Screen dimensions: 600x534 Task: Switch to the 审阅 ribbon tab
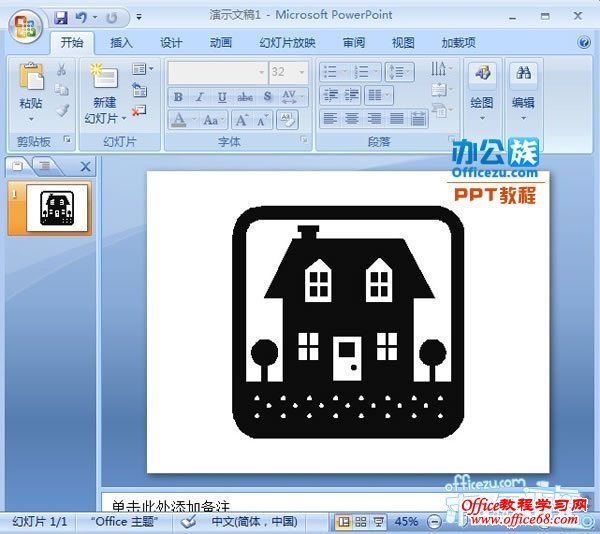(354, 42)
